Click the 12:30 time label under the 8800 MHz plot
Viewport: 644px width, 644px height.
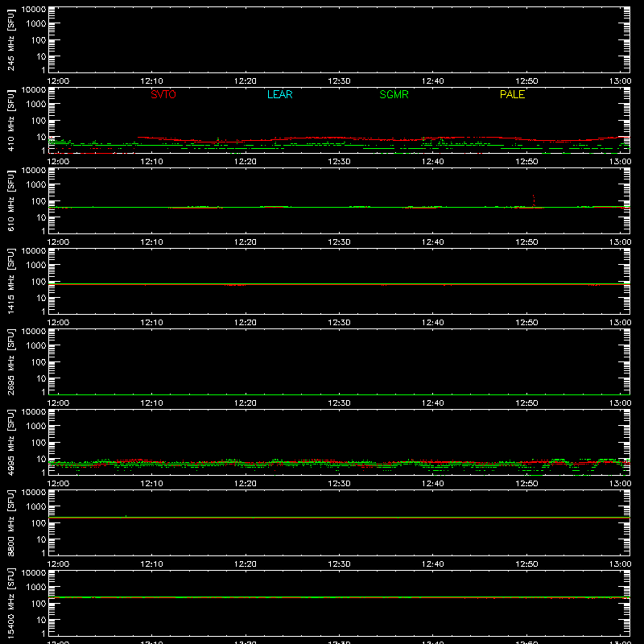click(x=339, y=564)
